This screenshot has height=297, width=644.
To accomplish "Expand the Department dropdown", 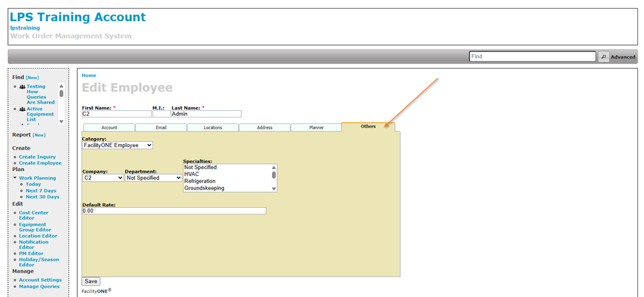I will [153, 178].
